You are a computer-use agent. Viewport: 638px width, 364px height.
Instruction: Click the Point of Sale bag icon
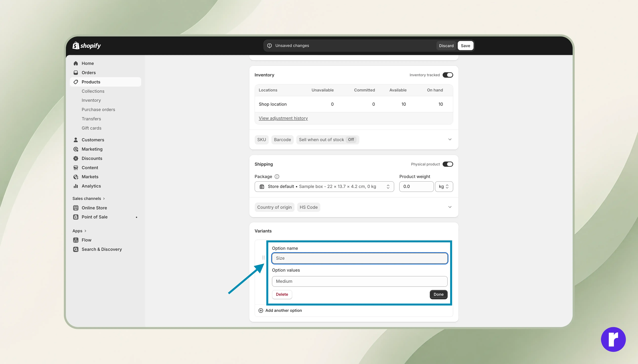tap(76, 217)
